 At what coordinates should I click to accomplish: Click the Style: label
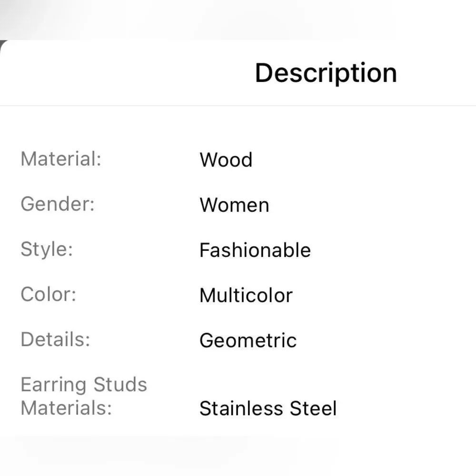(47, 249)
